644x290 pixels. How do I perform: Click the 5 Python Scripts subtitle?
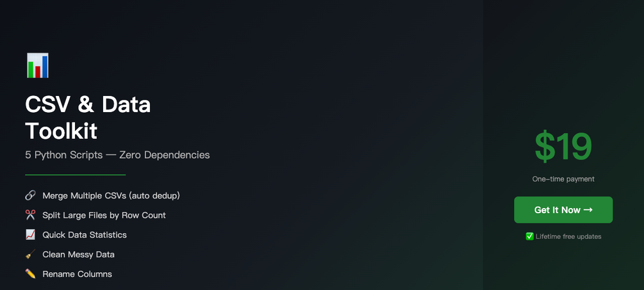click(x=117, y=155)
